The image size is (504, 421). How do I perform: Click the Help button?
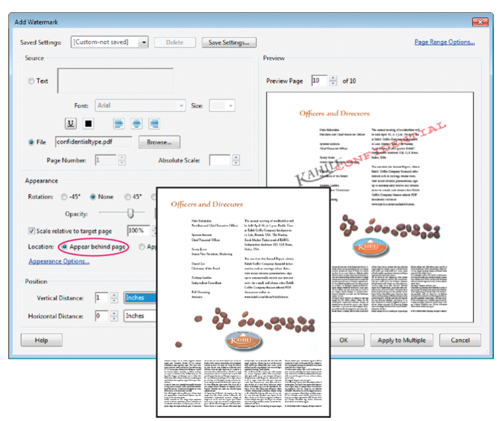(x=42, y=340)
